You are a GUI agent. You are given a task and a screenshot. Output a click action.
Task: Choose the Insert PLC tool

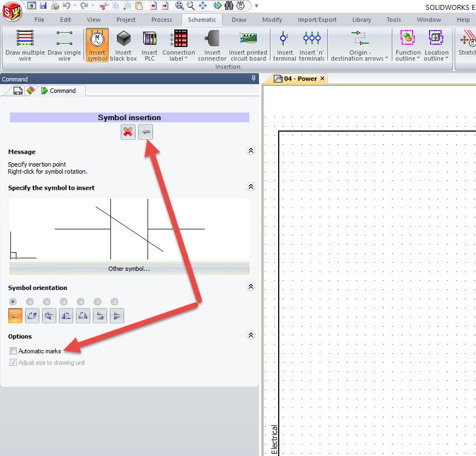149,45
